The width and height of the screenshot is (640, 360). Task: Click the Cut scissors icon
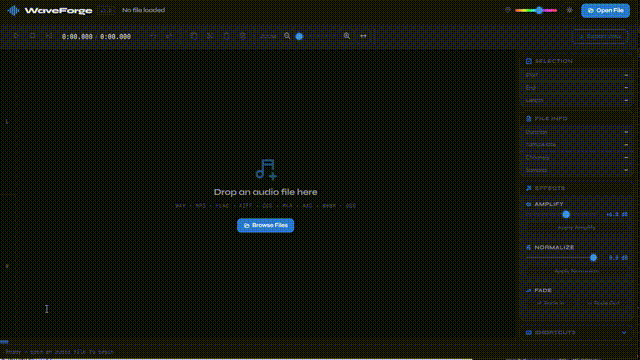(x=210, y=36)
